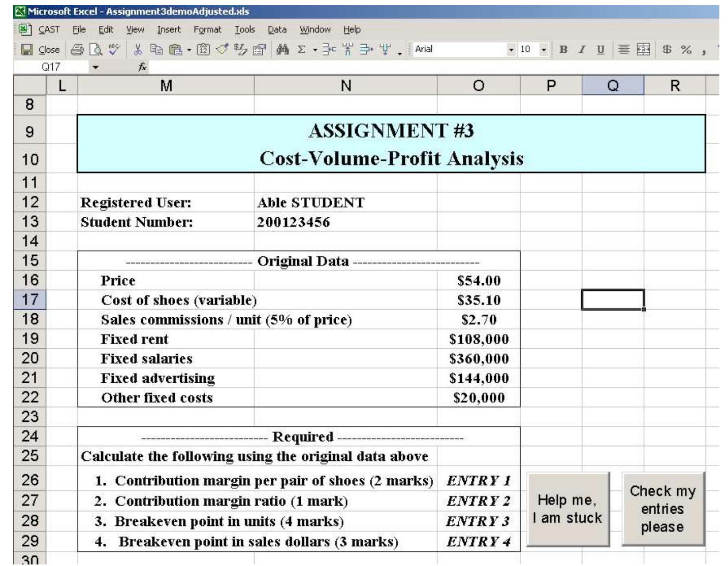Image resolution: width=728 pixels, height=566 pixels.
Task: Click the Center alignment icon
Action: [624, 50]
